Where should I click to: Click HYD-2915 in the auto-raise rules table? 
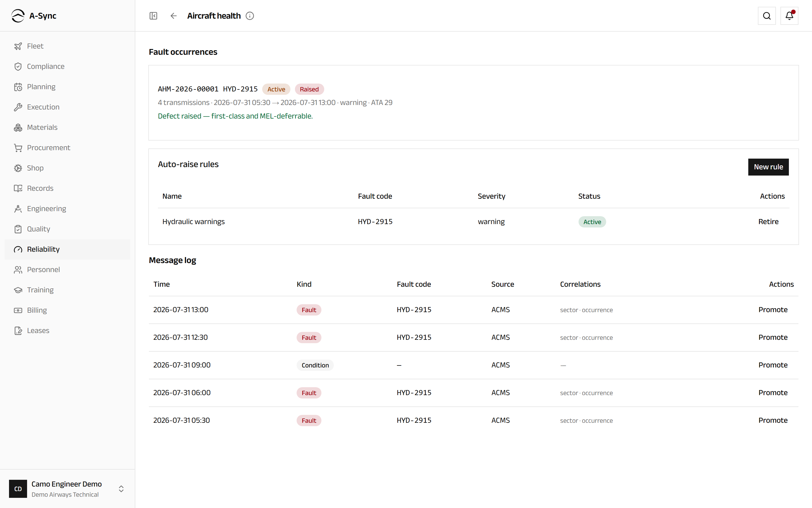[375, 222]
